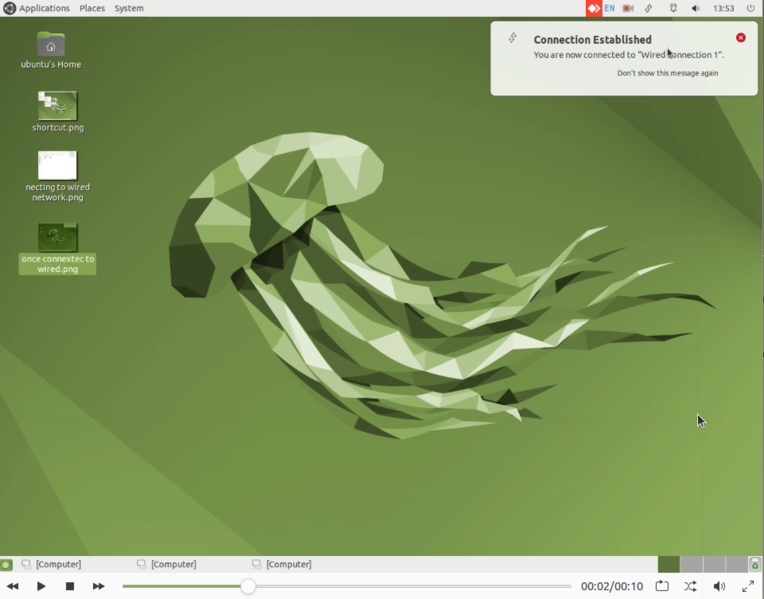The width and height of the screenshot is (764, 599).
Task: Open the power/session menu icon
Action: point(750,8)
